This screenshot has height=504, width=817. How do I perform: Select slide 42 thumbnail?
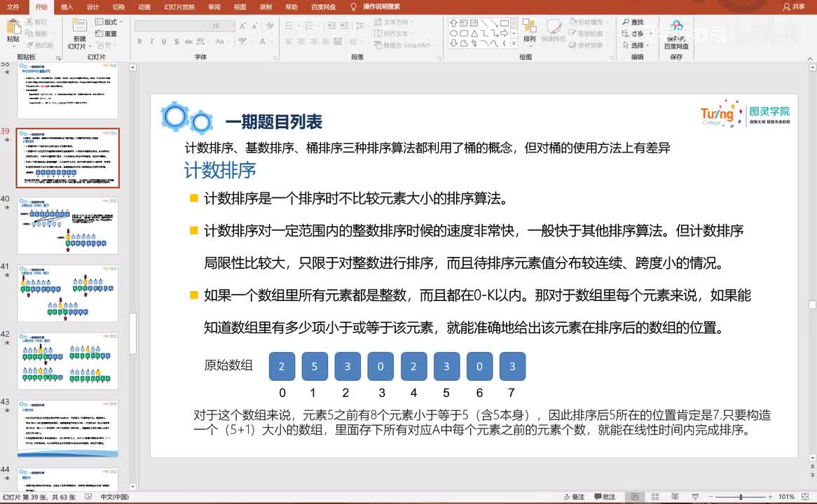(68, 360)
